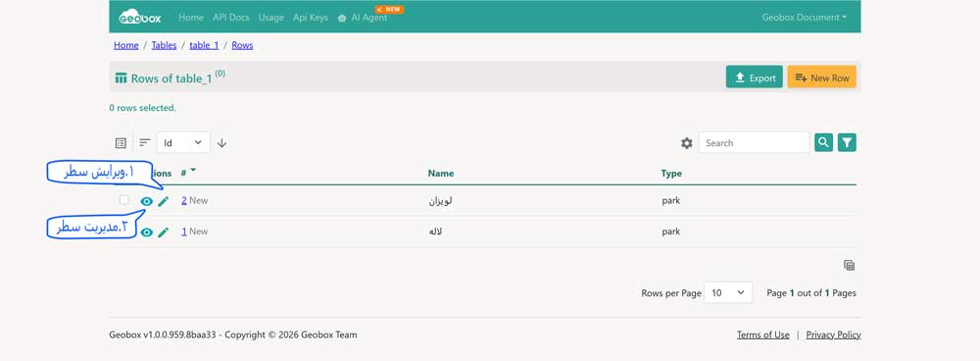Open the AI Agent page
Image resolution: width=980 pixels, height=361 pixels.
[363, 18]
